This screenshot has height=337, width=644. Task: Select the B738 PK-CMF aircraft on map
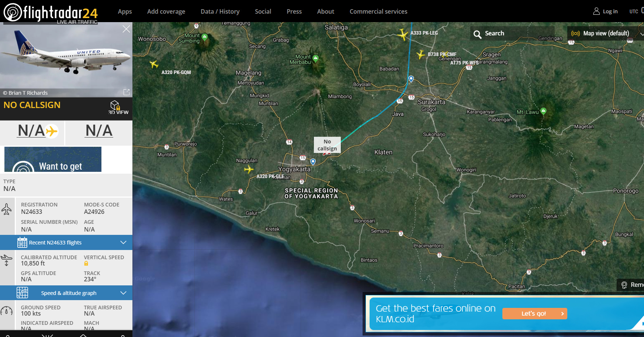coord(420,55)
